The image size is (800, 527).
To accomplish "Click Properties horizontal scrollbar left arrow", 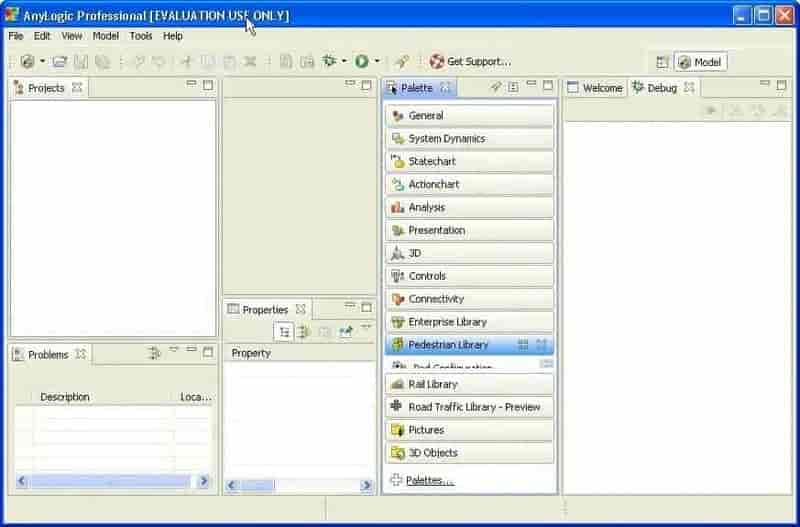I will point(232,485).
